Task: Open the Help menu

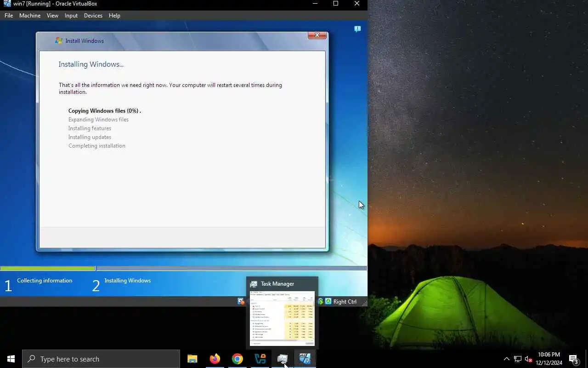Action: click(114, 16)
